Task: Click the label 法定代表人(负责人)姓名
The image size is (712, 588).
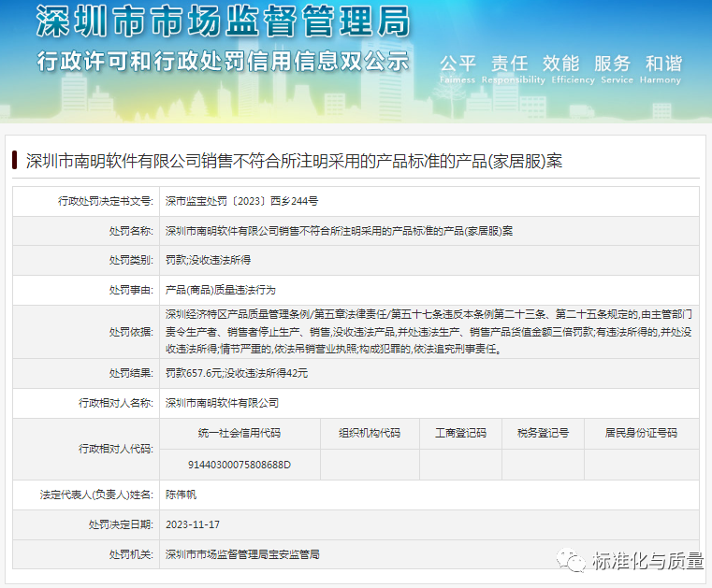Action: (x=96, y=495)
